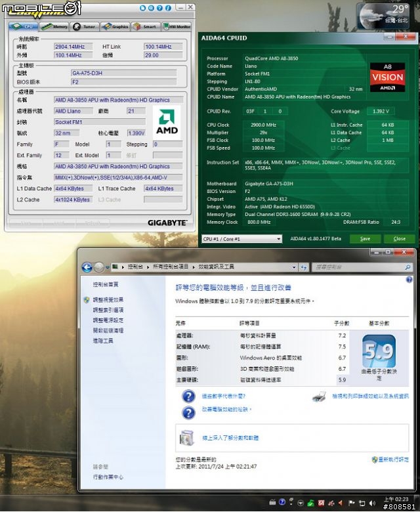Image resolution: width=420 pixels, height=512 pixels.
Task: Open the HW Monitor tab in EasyTune
Action: (x=177, y=26)
